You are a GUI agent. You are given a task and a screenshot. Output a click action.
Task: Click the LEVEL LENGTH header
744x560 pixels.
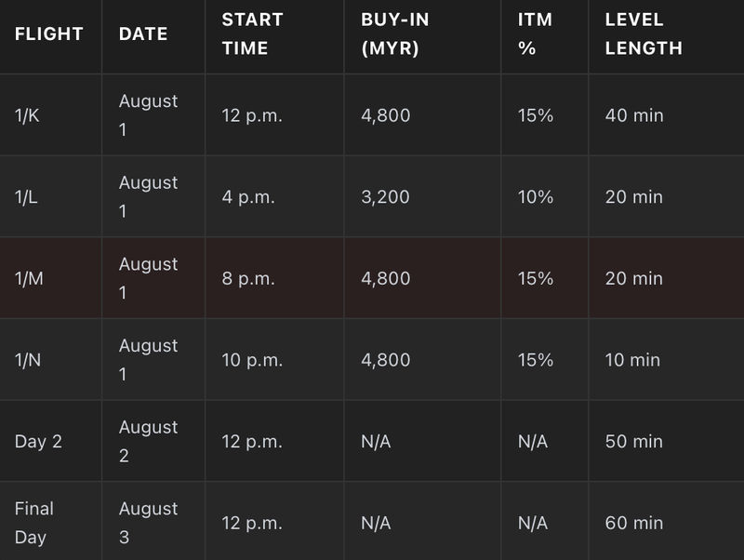(x=644, y=33)
